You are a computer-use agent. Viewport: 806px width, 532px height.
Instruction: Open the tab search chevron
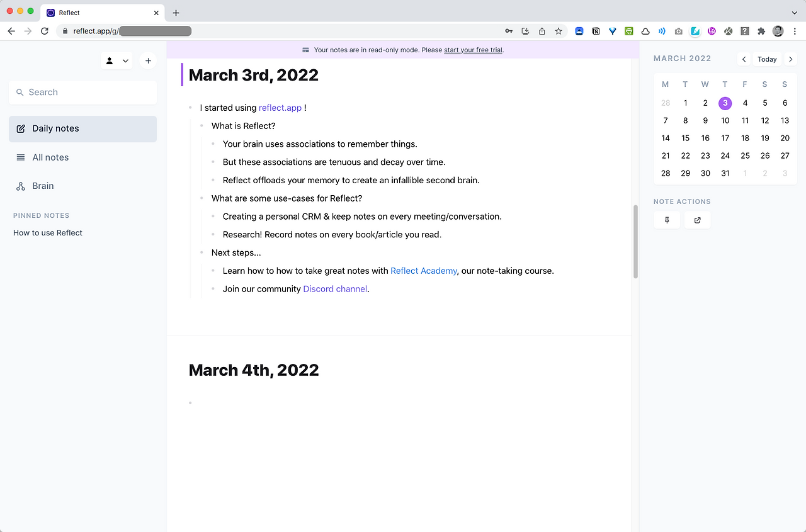(x=795, y=13)
